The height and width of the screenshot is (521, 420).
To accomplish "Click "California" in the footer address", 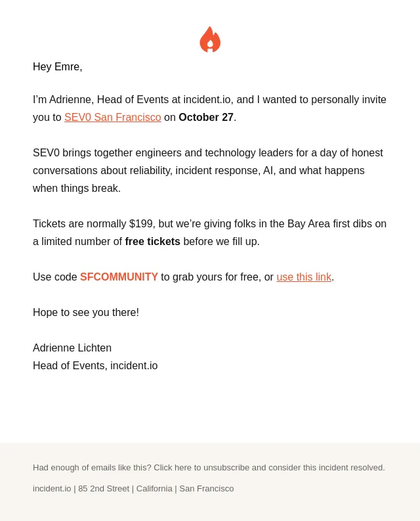I will (x=154, y=488).
